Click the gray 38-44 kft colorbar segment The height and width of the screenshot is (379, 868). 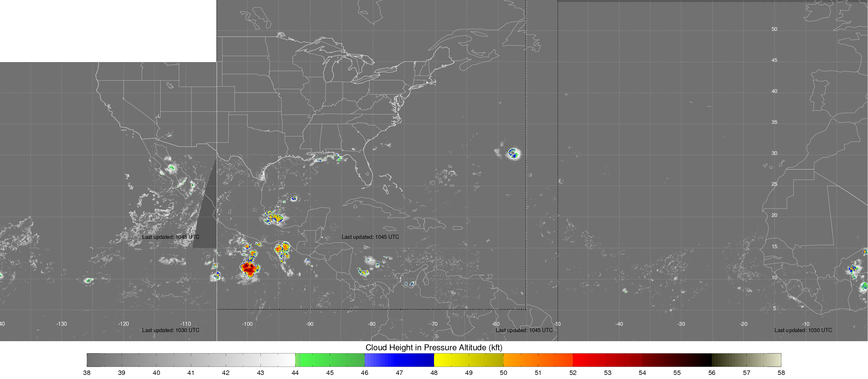coord(191,360)
